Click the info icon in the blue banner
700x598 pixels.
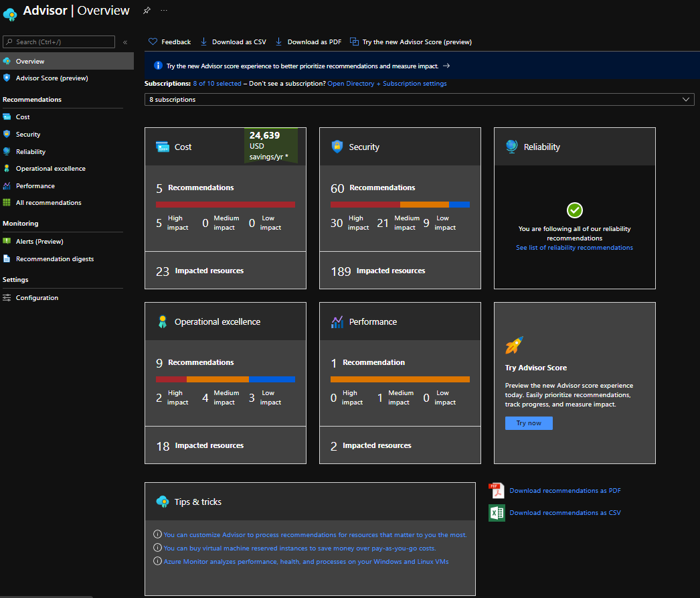pos(158,65)
